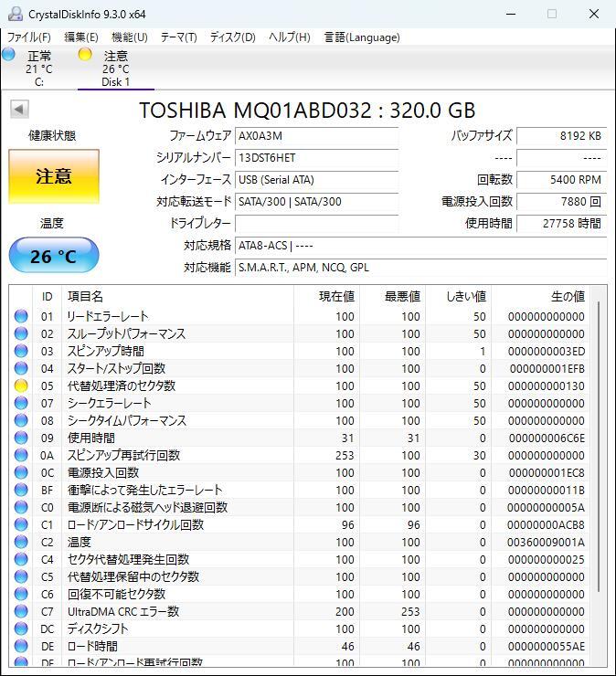The image size is (616, 676).
Task: Click the transfer mode field SATA/300 | SATA/300
Action: click(x=316, y=201)
